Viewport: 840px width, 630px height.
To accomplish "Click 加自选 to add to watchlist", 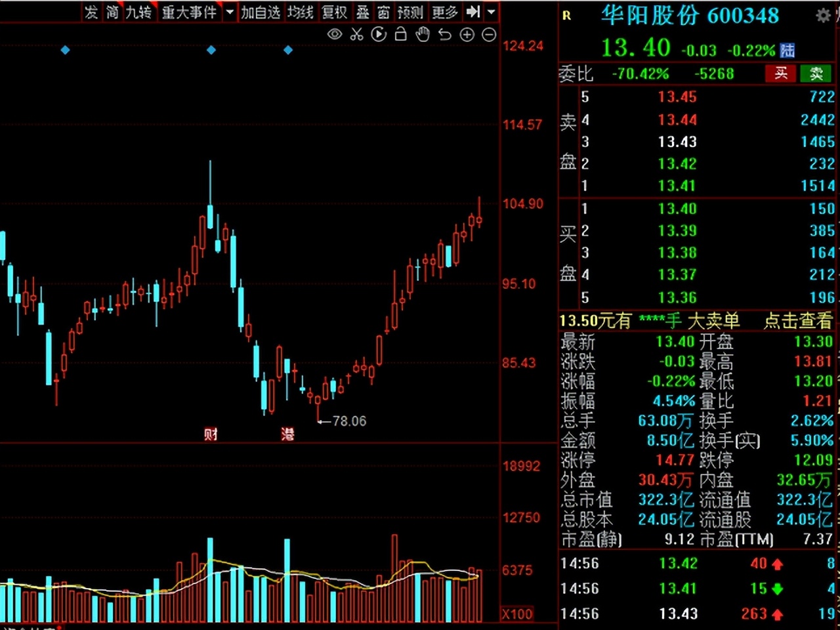I will (x=261, y=12).
